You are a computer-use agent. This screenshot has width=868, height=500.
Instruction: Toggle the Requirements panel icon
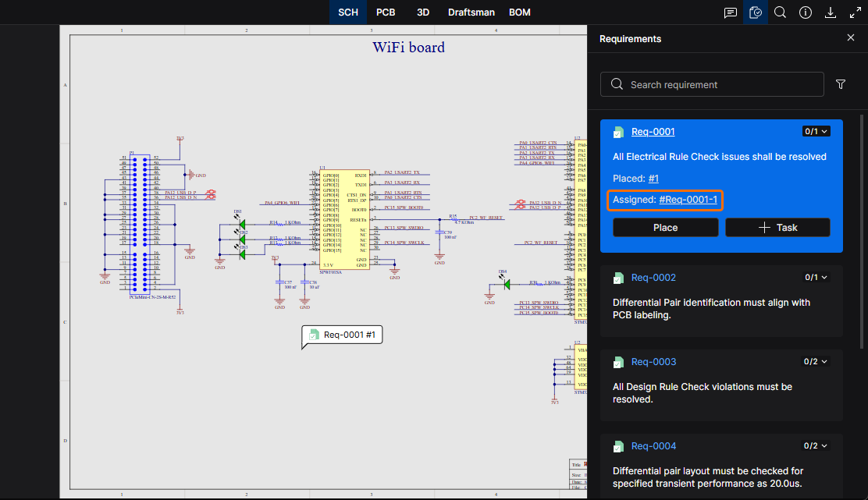tap(756, 12)
